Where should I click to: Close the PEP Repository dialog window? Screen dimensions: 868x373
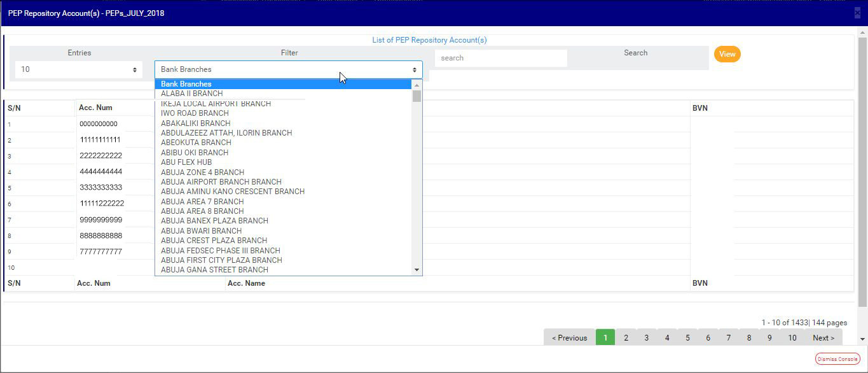858,13
